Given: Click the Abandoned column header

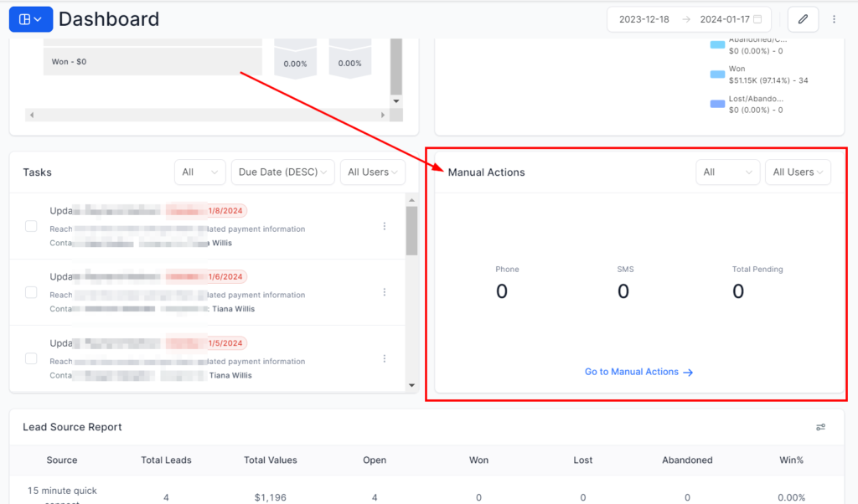Looking at the screenshot, I should pos(687,460).
